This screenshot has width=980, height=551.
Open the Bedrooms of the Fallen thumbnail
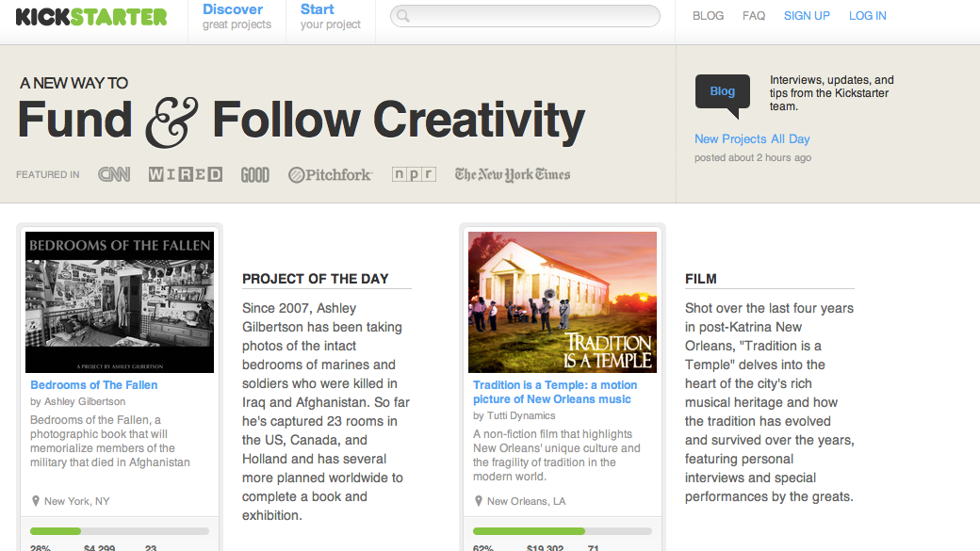pos(120,302)
